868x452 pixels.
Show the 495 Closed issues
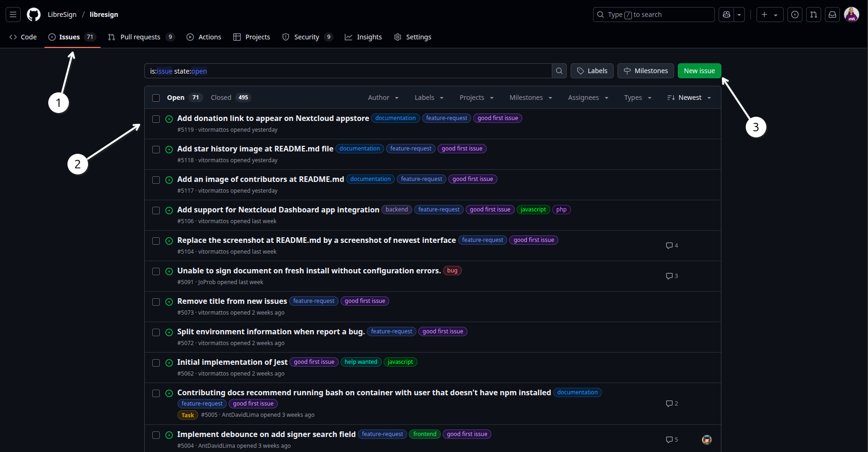click(x=231, y=98)
